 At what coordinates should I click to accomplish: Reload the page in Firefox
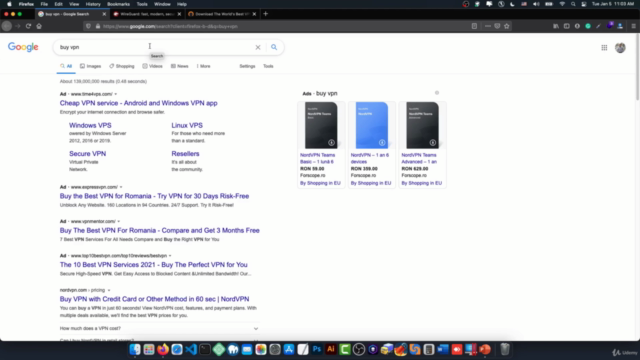(28, 26)
